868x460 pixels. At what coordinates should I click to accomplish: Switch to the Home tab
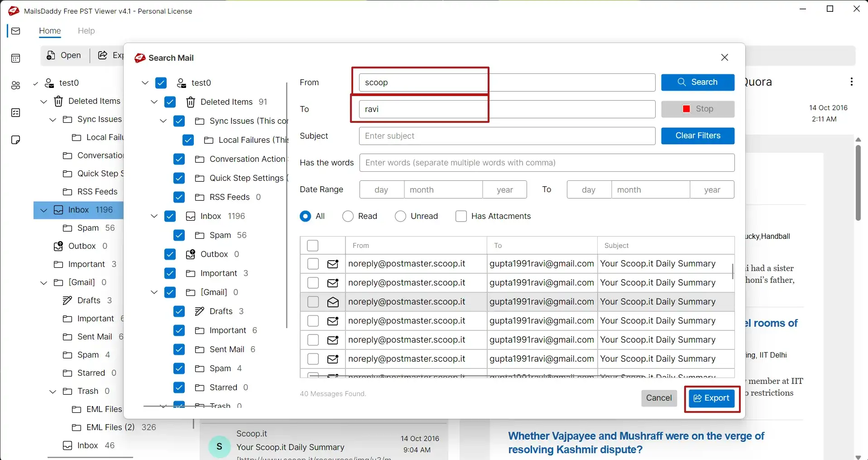(x=50, y=31)
